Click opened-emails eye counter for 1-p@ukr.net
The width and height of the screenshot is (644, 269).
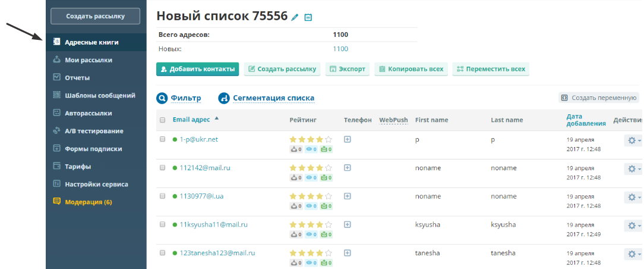click(311, 149)
